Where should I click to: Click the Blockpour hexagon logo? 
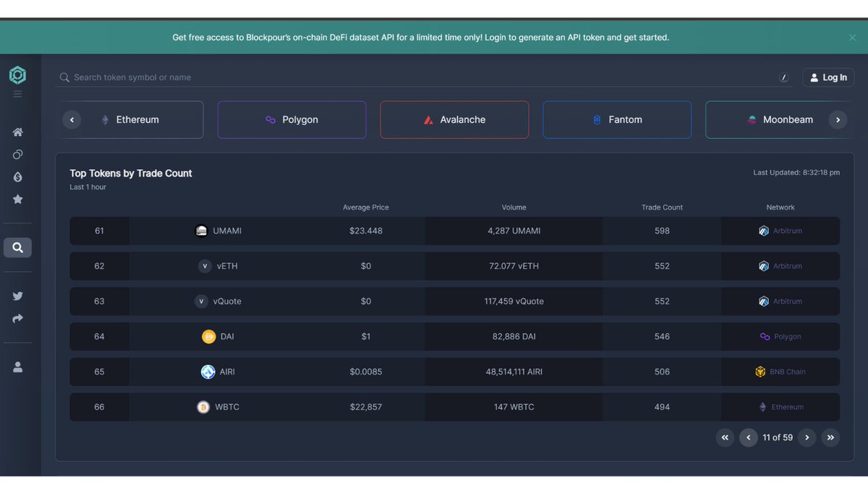17,75
